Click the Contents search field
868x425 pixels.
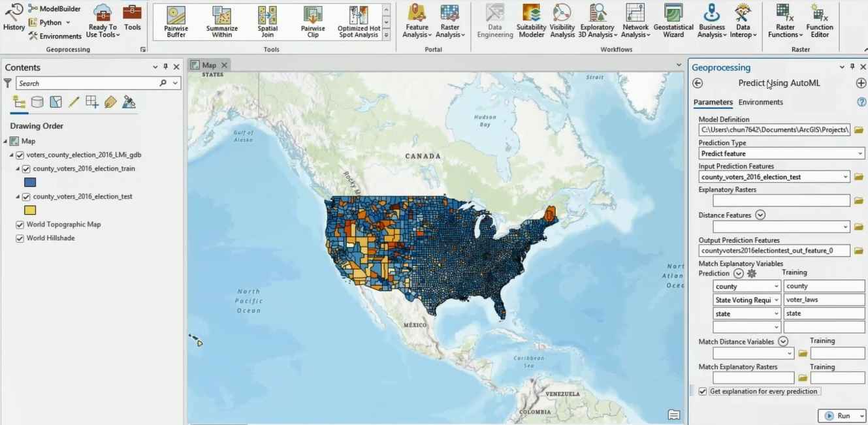point(88,84)
